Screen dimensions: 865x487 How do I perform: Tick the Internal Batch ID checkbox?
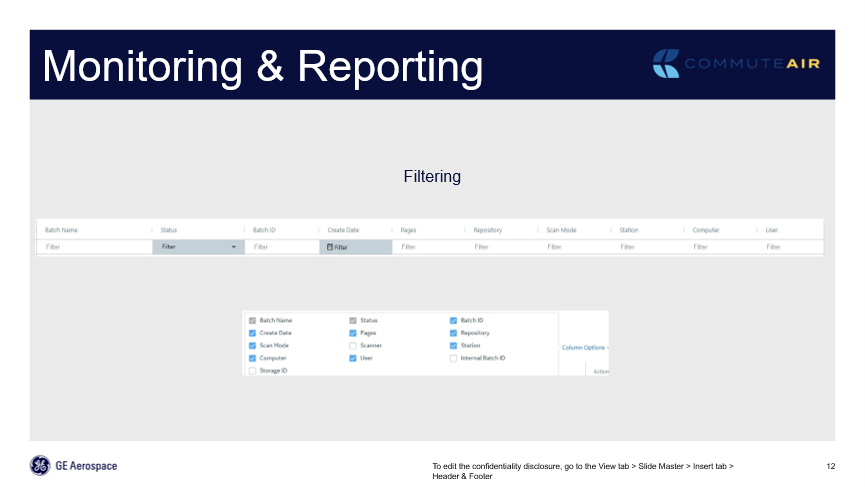pos(453,358)
